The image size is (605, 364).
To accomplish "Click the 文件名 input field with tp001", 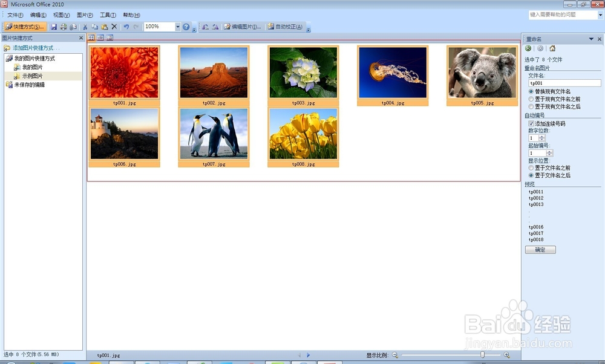I will 564,83.
